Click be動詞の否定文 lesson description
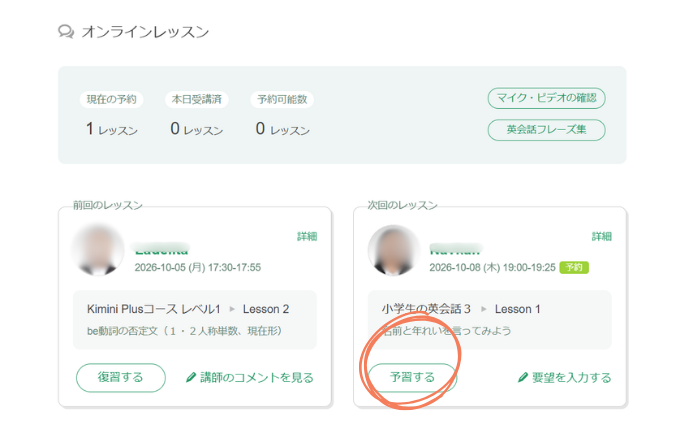700x422 pixels. click(184, 331)
